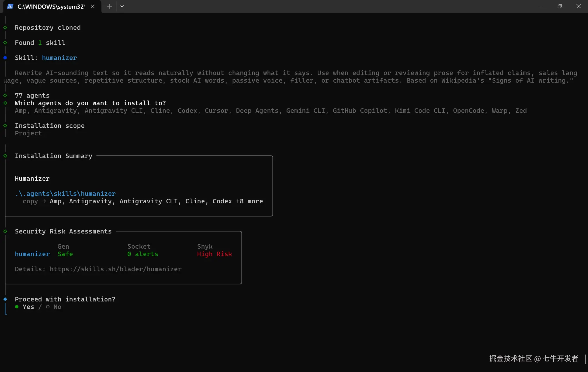Screen dimensions: 588x372
Task: Restore down the terminal window
Action: [560, 6]
